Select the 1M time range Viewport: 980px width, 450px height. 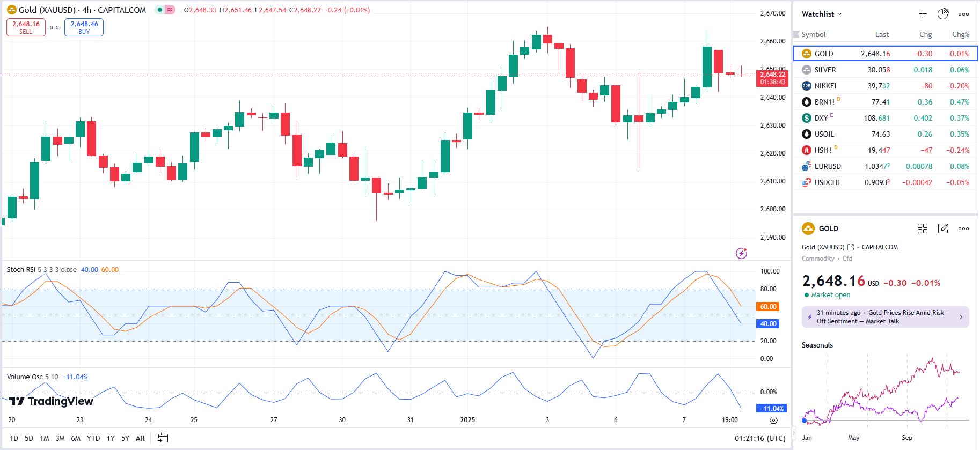pos(45,438)
